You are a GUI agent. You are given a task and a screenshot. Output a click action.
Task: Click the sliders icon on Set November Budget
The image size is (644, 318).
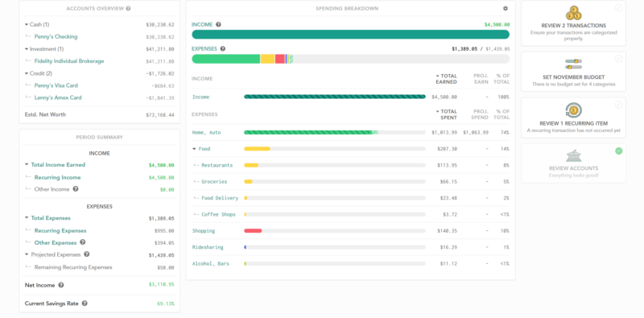(x=573, y=64)
